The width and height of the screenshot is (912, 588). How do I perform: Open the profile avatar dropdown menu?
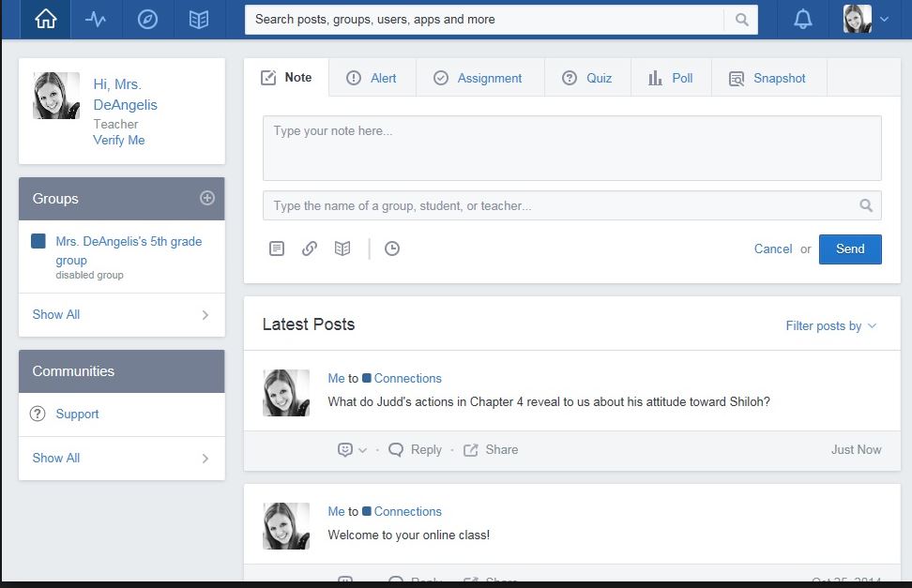866,19
